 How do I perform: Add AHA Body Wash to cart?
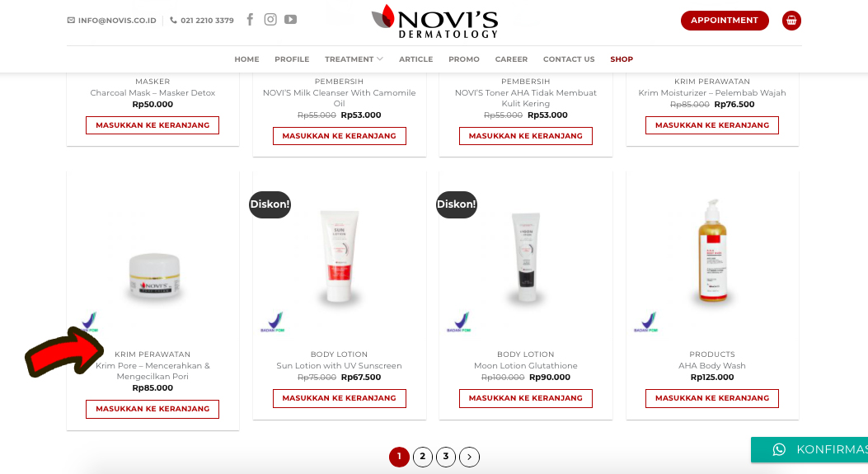click(x=712, y=398)
